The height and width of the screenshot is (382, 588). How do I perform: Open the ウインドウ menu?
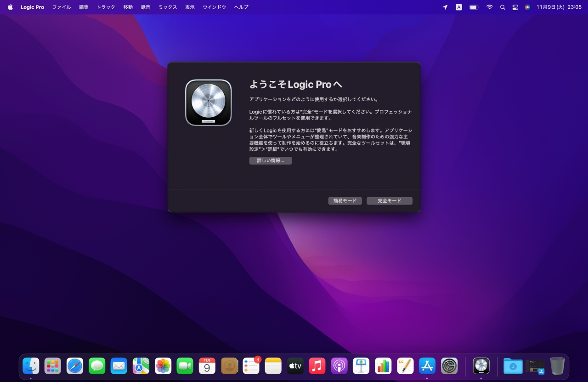[x=215, y=7]
